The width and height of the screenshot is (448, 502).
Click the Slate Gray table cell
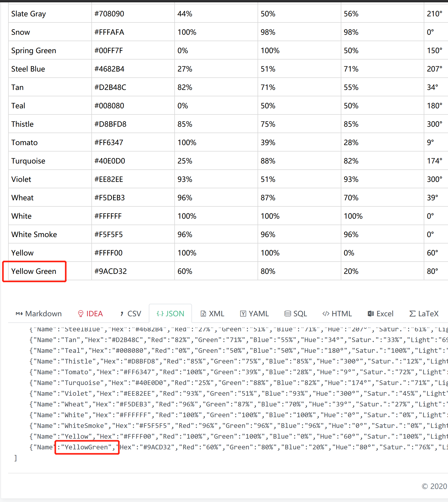pos(29,14)
